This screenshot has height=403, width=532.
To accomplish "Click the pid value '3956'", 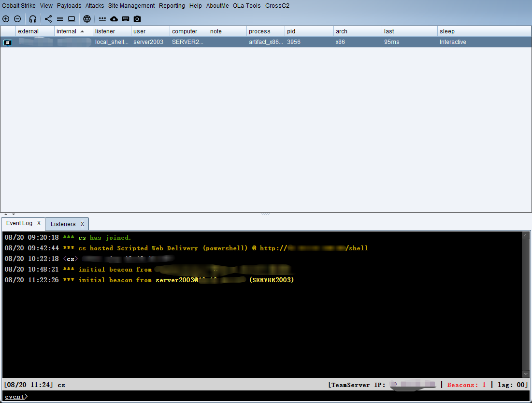I will pos(293,42).
